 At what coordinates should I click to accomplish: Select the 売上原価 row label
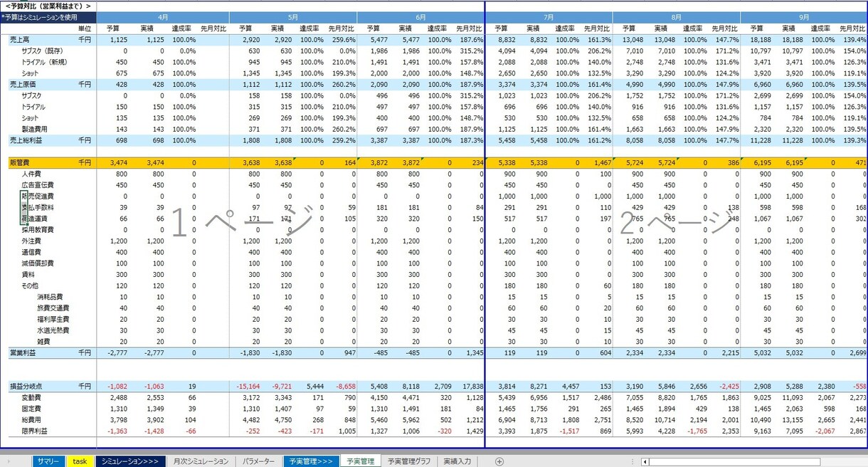click(x=23, y=84)
